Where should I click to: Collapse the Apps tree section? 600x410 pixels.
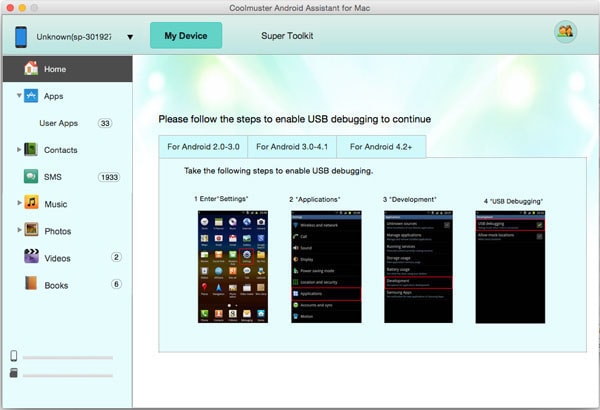tap(19, 95)
